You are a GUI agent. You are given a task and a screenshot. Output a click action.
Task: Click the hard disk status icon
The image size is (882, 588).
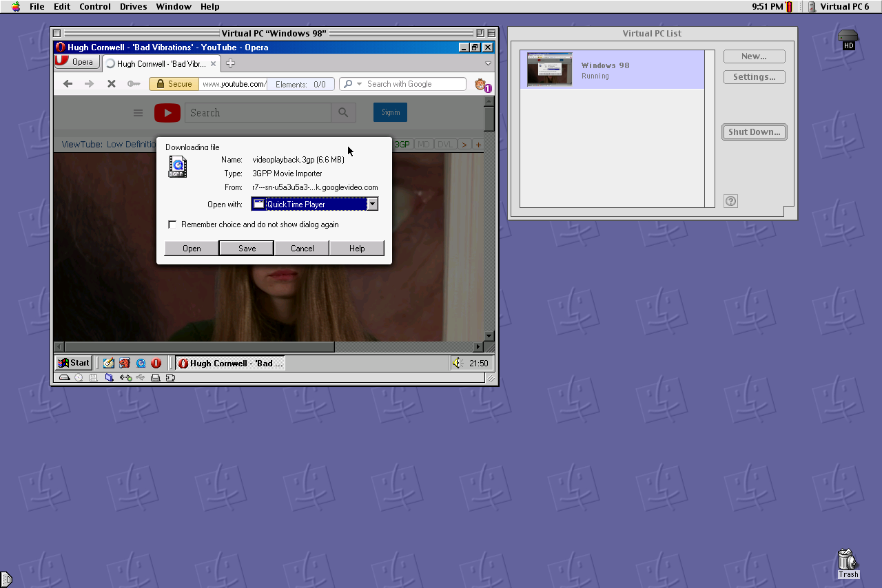point(64,377)
